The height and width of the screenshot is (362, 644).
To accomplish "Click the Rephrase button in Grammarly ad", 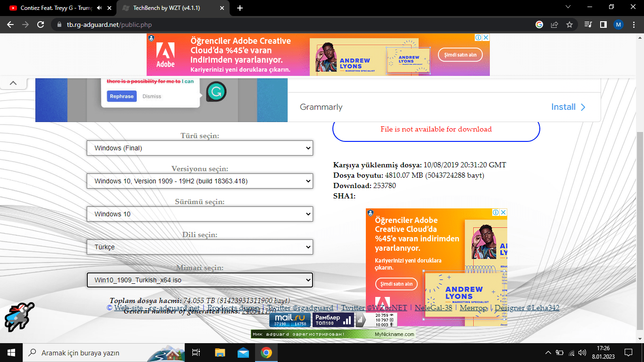I will (122, 96).
